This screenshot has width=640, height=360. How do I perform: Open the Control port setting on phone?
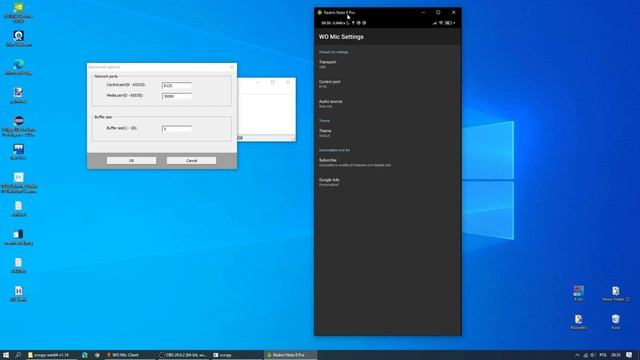tap(388, 84)
